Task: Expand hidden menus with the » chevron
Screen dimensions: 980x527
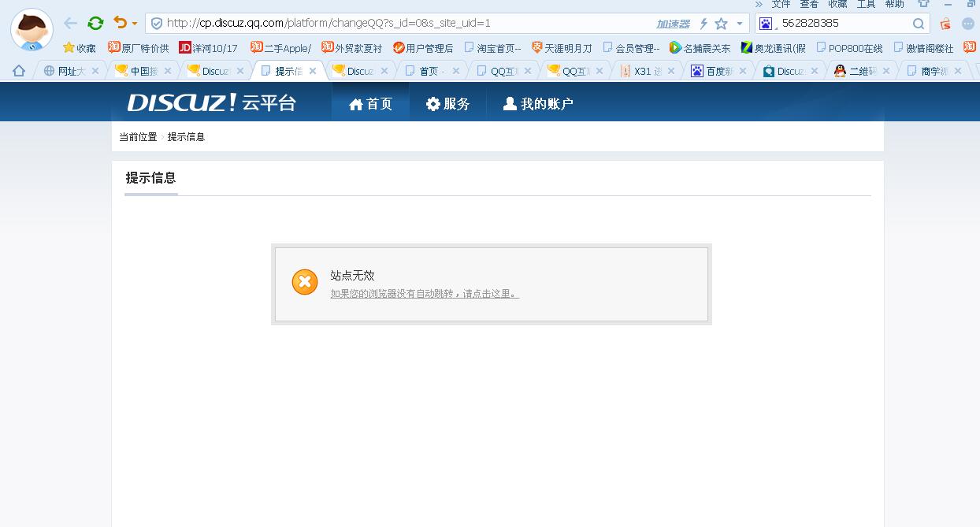Action: click(759, 4)
